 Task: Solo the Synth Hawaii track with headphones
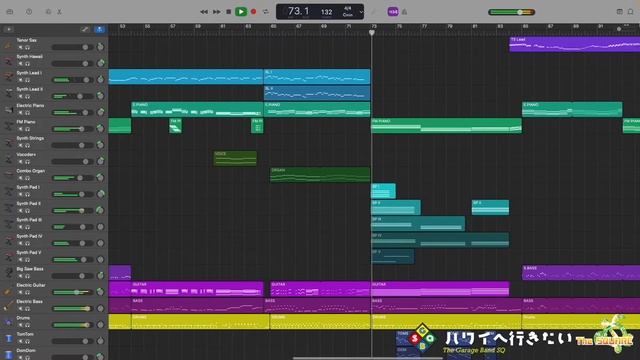point(27,64)
